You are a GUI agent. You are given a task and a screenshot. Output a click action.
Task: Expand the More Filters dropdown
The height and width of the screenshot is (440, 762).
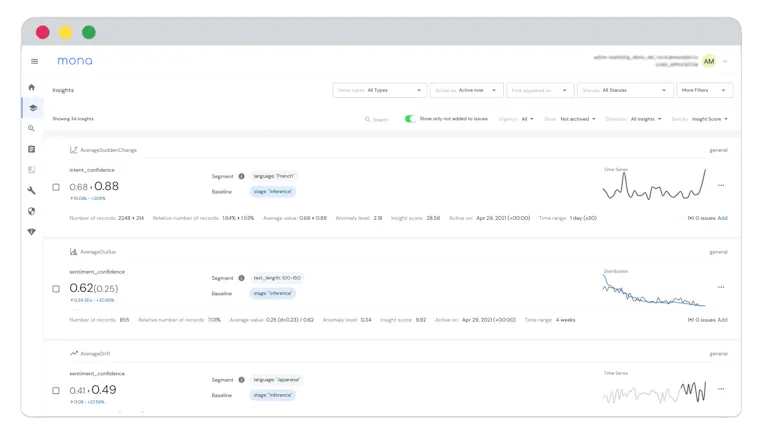tap(705, 90)
